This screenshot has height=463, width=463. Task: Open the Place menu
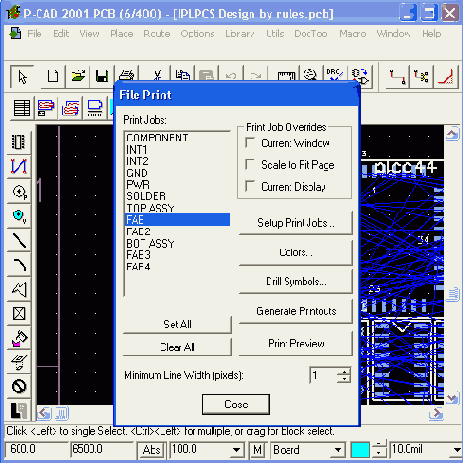tap(122, 34)
